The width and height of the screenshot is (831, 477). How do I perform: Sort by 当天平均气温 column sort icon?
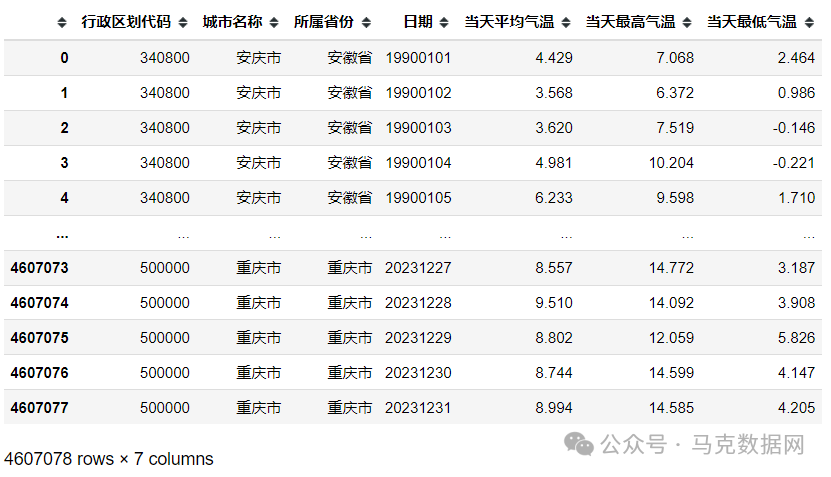pyautogui.click(x=566, y=22)
